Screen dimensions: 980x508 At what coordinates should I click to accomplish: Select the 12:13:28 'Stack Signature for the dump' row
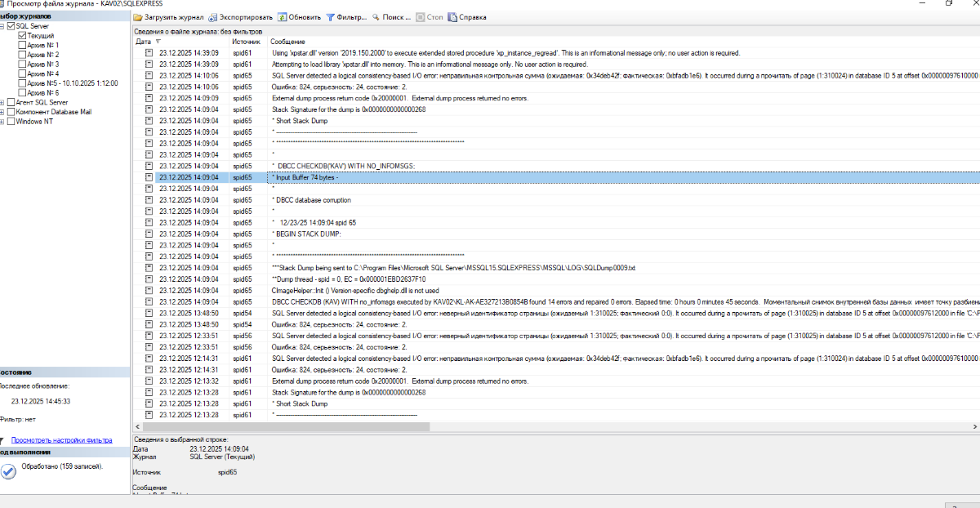[x=556, y=393]
